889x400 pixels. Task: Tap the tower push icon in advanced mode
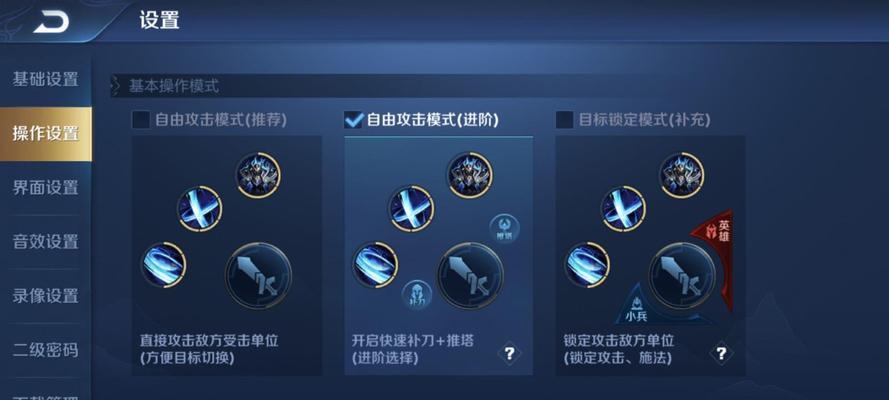click(x=504, y=228)
